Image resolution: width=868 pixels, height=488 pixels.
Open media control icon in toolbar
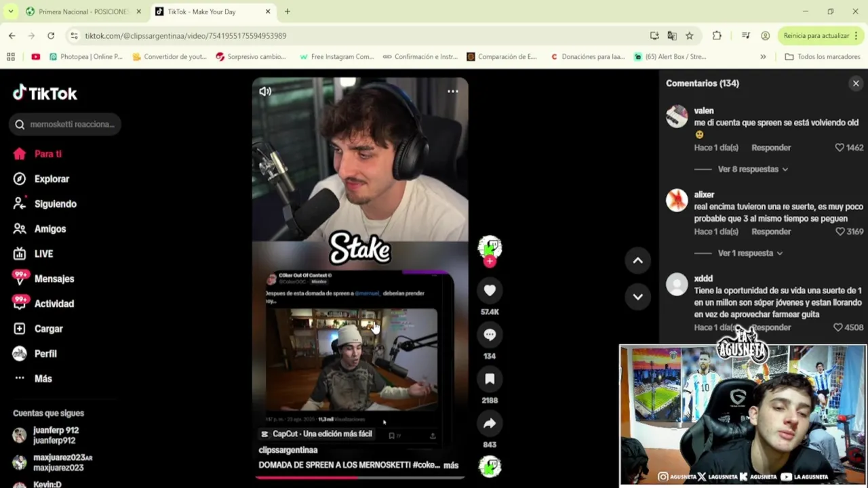(746, 36)
